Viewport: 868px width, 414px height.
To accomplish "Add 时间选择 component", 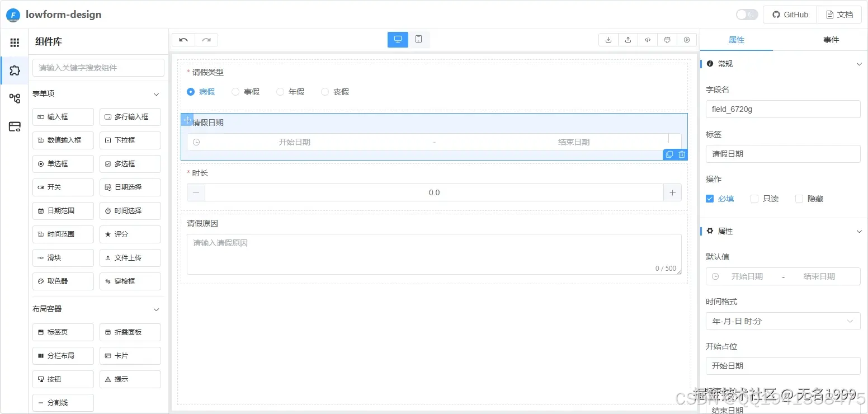I will click(130, 211).
